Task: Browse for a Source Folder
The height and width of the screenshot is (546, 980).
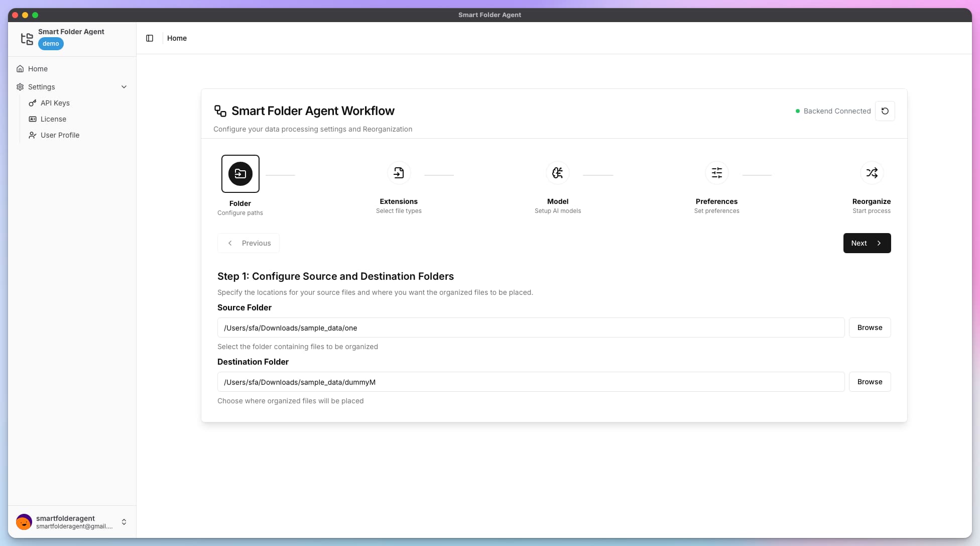Action: (x=870, y=327)
